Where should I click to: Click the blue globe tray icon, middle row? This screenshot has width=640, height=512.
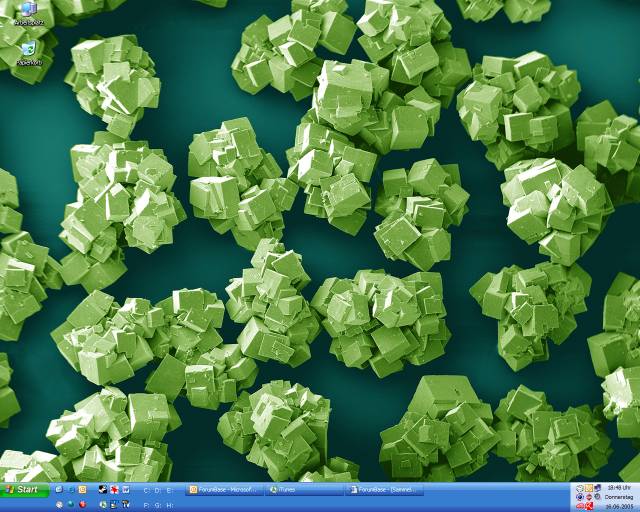[580, 497]
